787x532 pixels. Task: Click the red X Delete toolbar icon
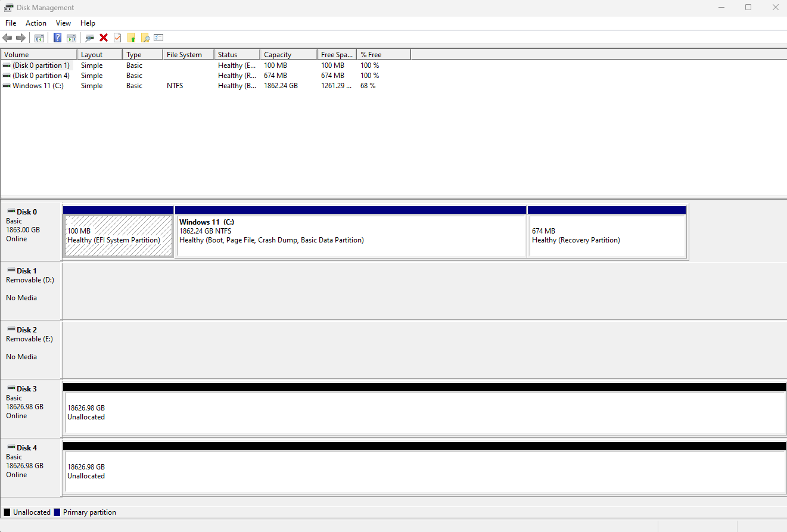pos(104,38)
